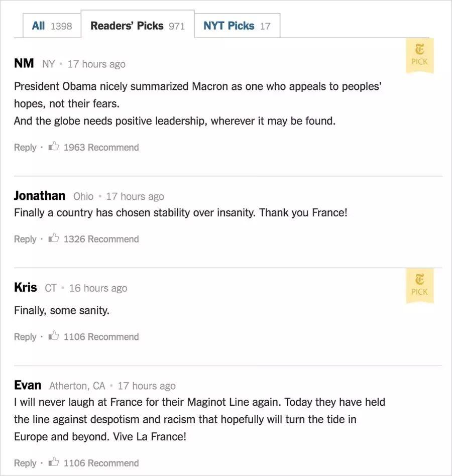The image size is (452, 476).
Task: Reply to Kris's comment
Action: 25,337
